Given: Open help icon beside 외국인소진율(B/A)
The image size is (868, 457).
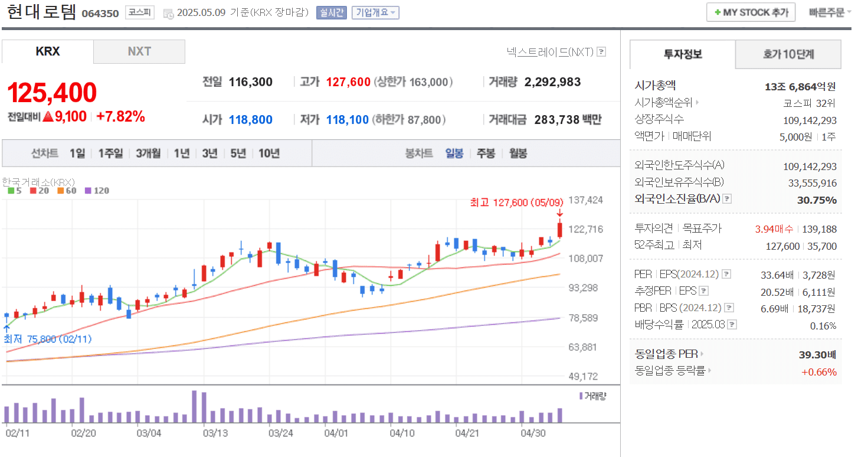Looking at the screenshot, I should pyautogui.click(x=727, y=199).
